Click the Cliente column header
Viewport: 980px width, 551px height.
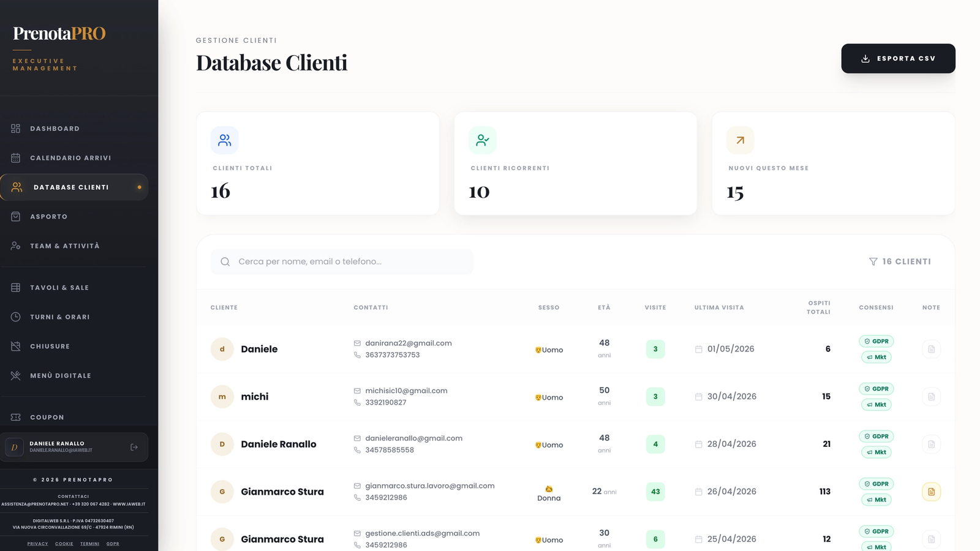[224, 307]
